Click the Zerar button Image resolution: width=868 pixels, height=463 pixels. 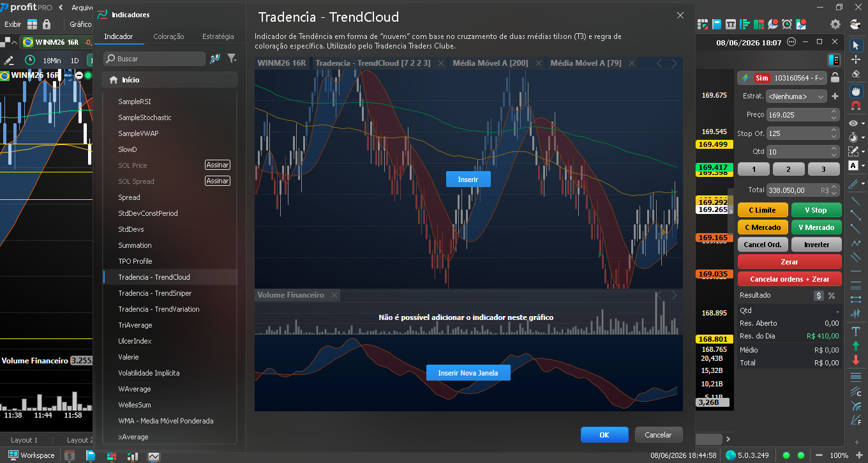tap(789, 262)
